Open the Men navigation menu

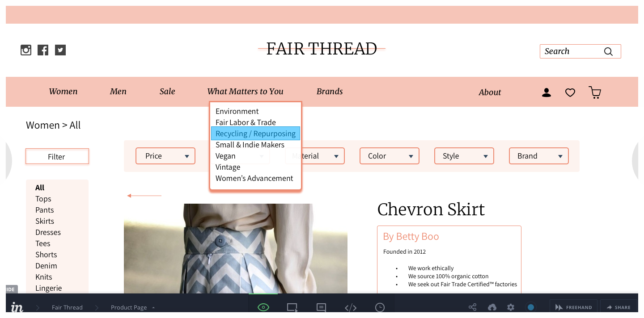point(118,92)
